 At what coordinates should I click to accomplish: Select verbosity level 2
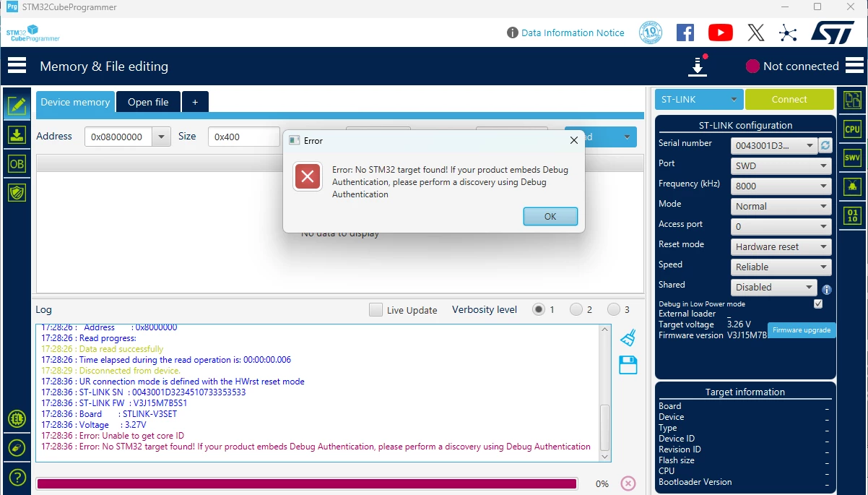(x=576, y=309)
